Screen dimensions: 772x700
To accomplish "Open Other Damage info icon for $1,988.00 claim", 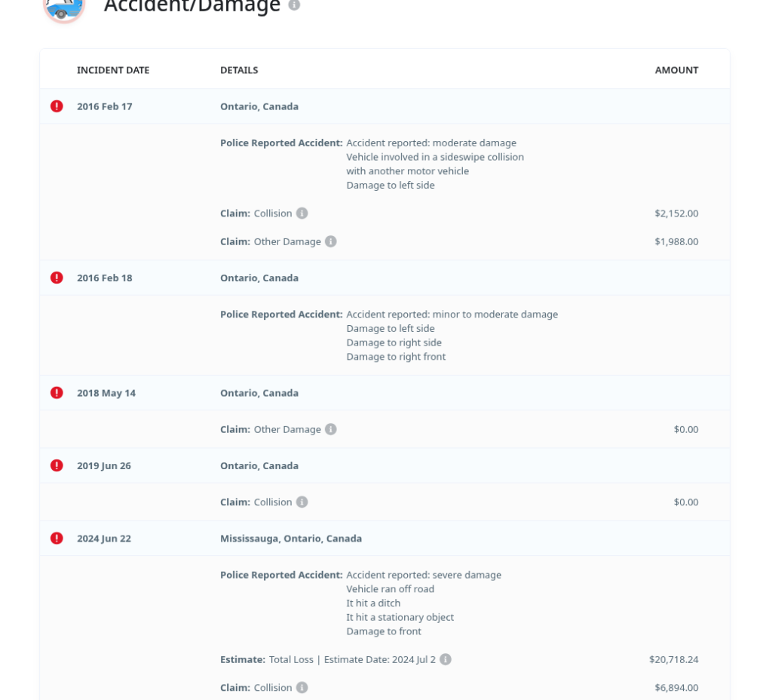I will click(x=331, y=241).
